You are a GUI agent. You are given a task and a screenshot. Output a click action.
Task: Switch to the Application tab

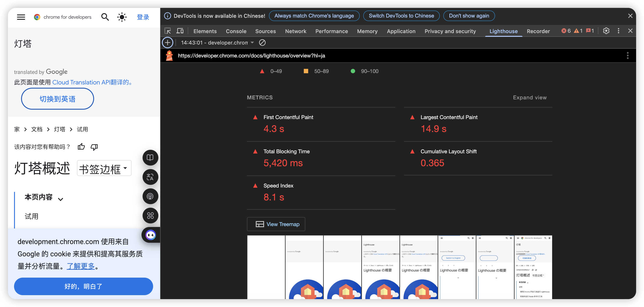pos(401,31)
